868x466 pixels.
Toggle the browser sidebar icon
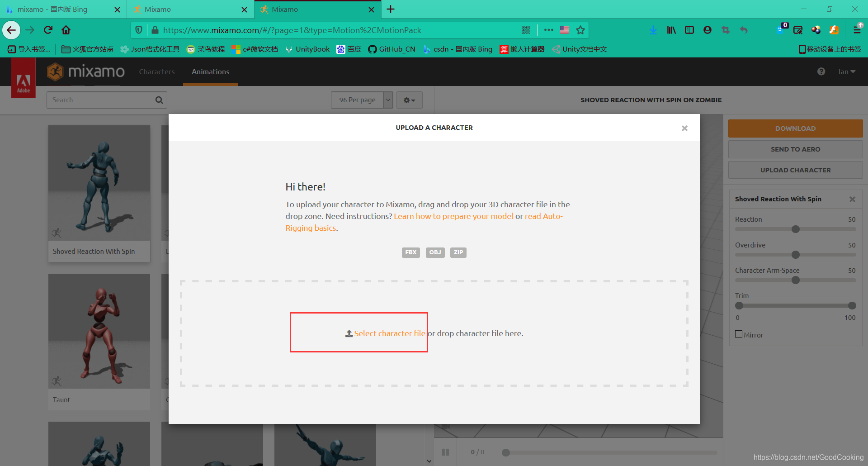(x=689, y=30)
